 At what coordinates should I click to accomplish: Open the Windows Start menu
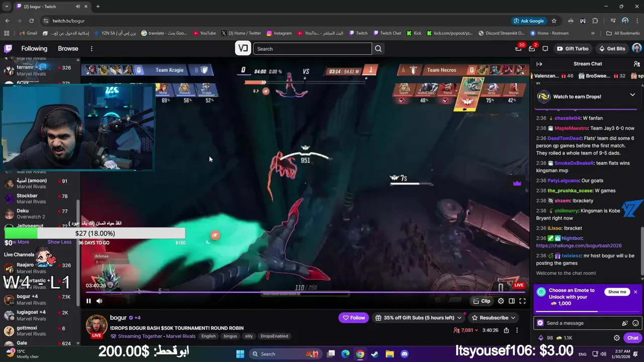point(240,354)
